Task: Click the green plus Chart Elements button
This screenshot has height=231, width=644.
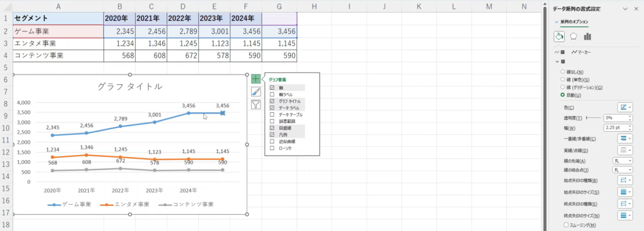Action: coord(256,79)
